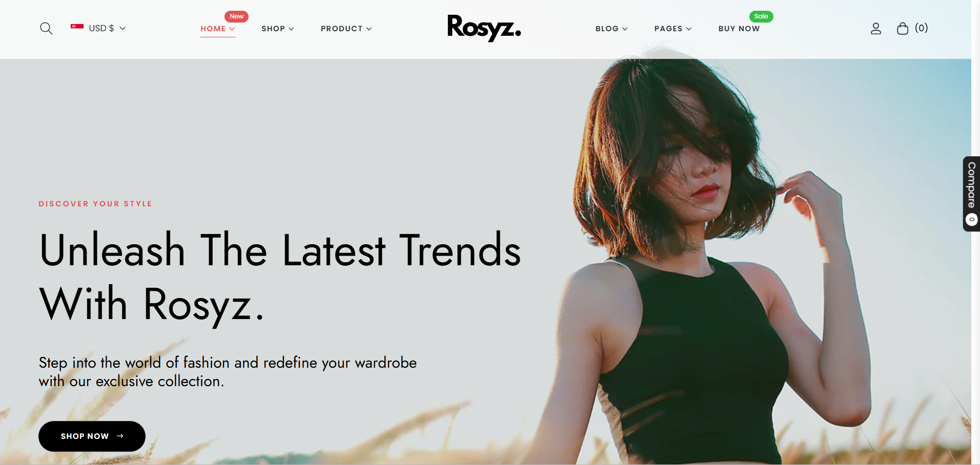This screenshot has width=980, height=465.
Task: Open the USD $ currency dropdown
Action: pyautogui.click(x=98, y=28)
